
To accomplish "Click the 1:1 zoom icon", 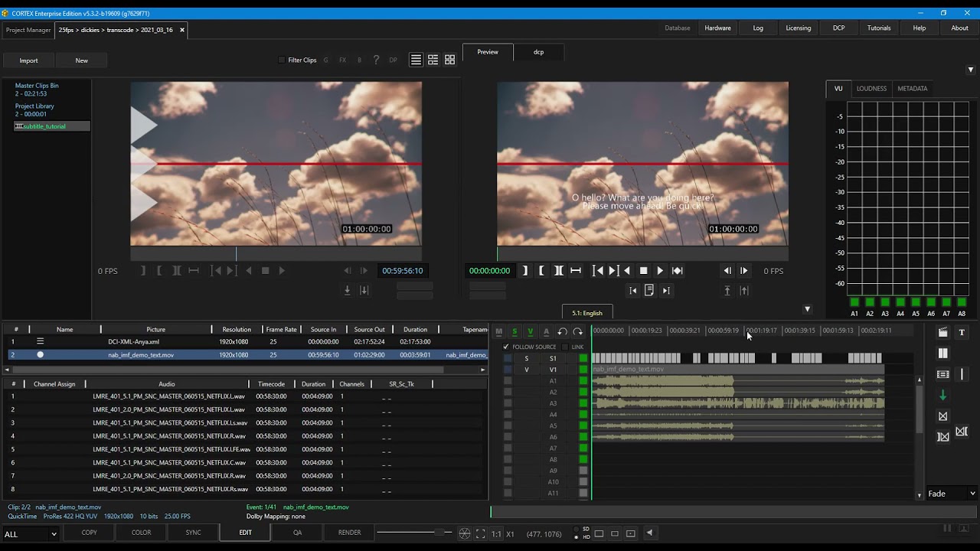I will click(497, 533).
